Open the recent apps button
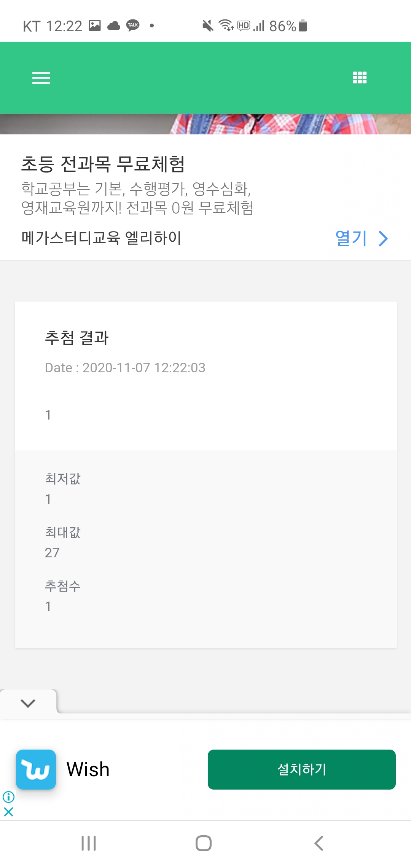 pyautogui.click(x=89, y=843)
